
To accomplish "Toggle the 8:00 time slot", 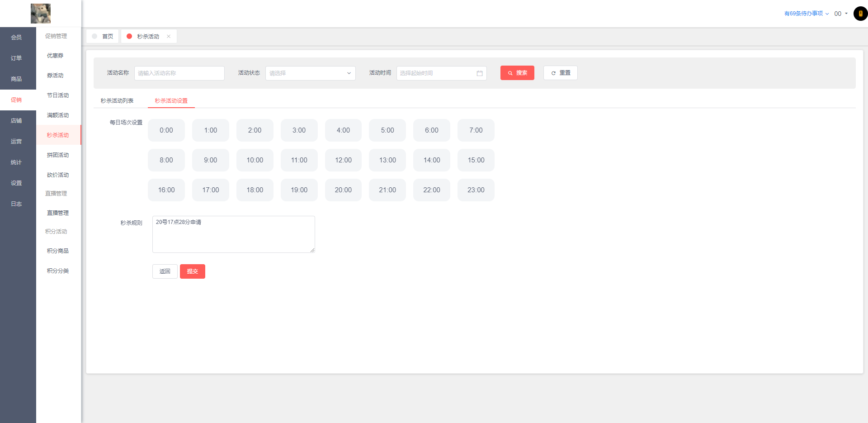I will (x=166, y=160).
